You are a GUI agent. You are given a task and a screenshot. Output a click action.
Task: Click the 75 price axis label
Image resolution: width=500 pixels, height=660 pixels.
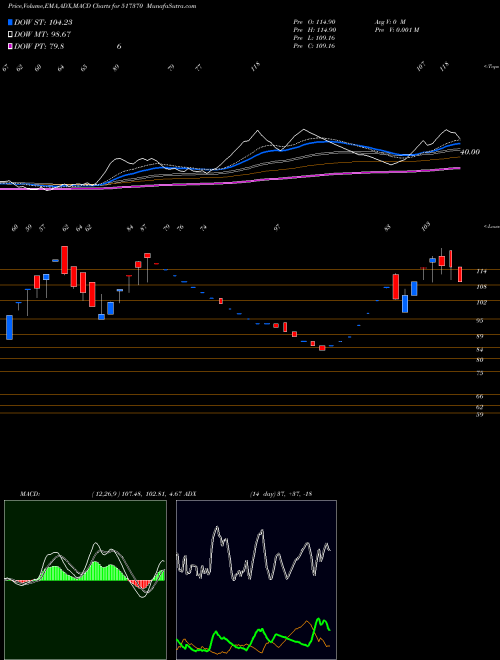click(x=480, y=373)
